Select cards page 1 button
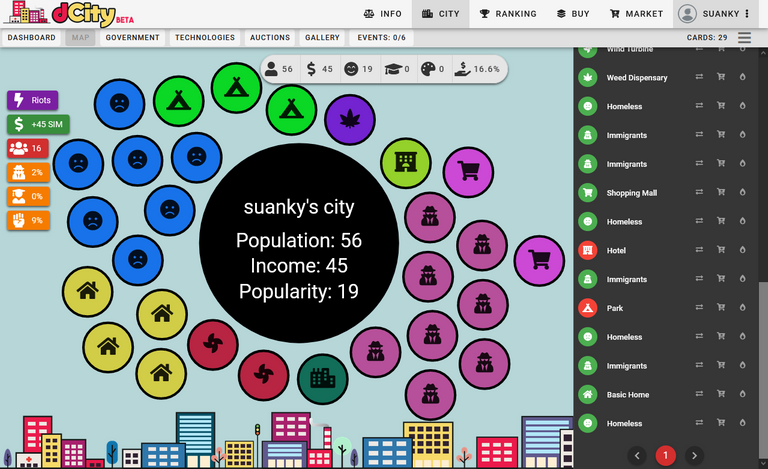This screenshot has height=469, width=768. 666,456
